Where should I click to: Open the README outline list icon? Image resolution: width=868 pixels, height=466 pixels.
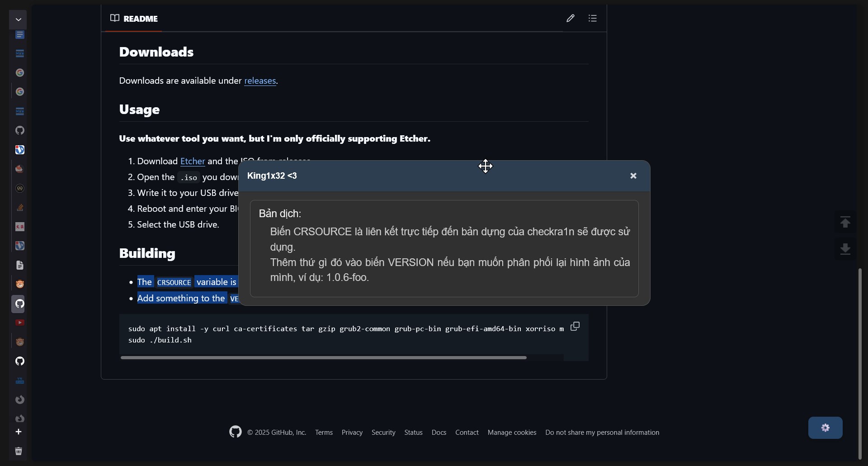click(593, 18)
